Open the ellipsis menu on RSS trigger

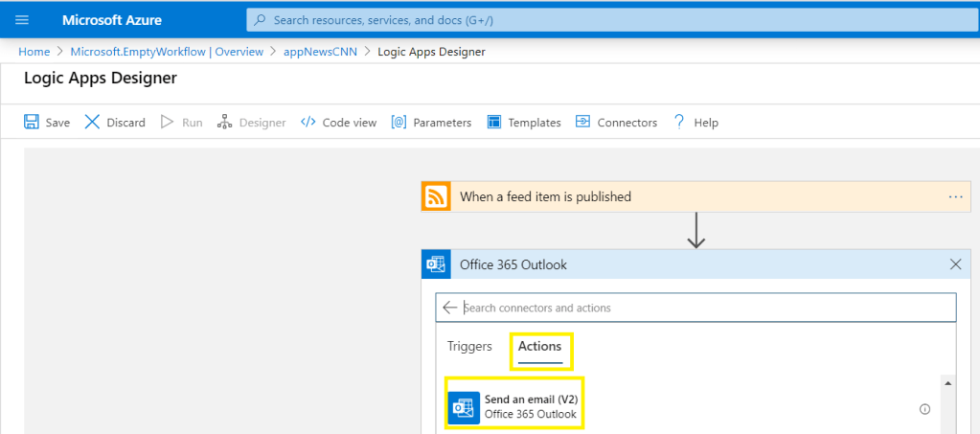pyautogui.click(x=955, y=196)
